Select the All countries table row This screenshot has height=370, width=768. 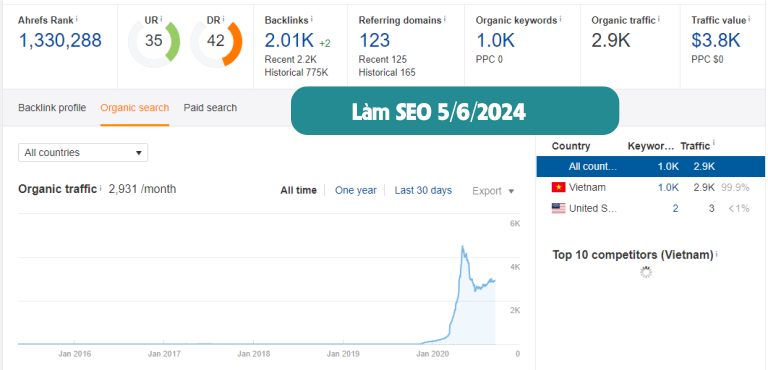point(650,167)
